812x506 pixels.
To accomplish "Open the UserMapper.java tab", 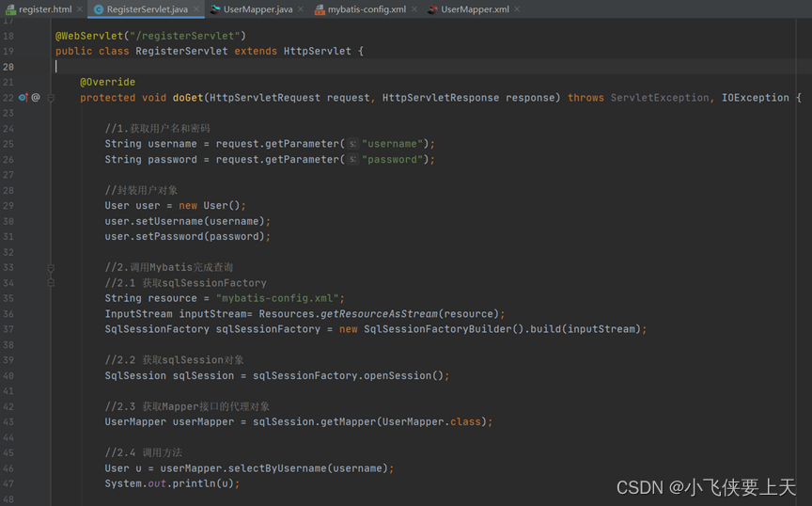I will 258,8.
